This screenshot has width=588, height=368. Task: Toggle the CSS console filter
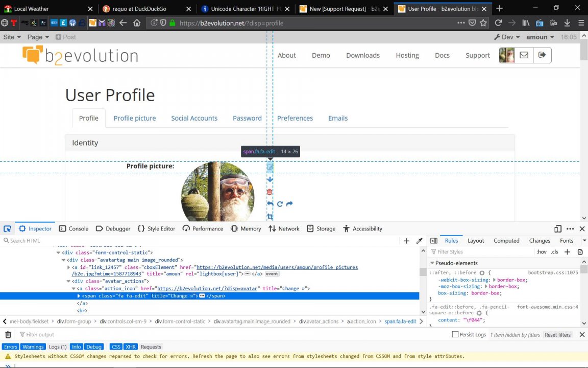point(116,347)
